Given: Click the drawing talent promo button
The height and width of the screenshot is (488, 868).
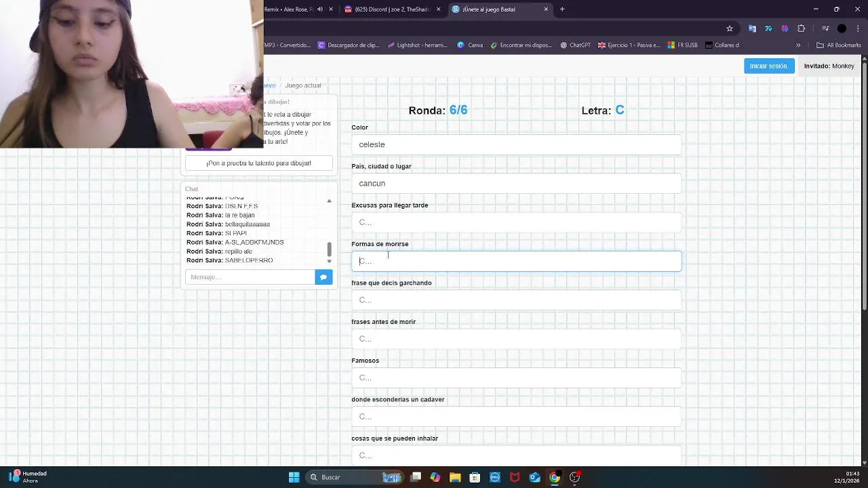Looking at the screenshot, I should tap(258, 163).
